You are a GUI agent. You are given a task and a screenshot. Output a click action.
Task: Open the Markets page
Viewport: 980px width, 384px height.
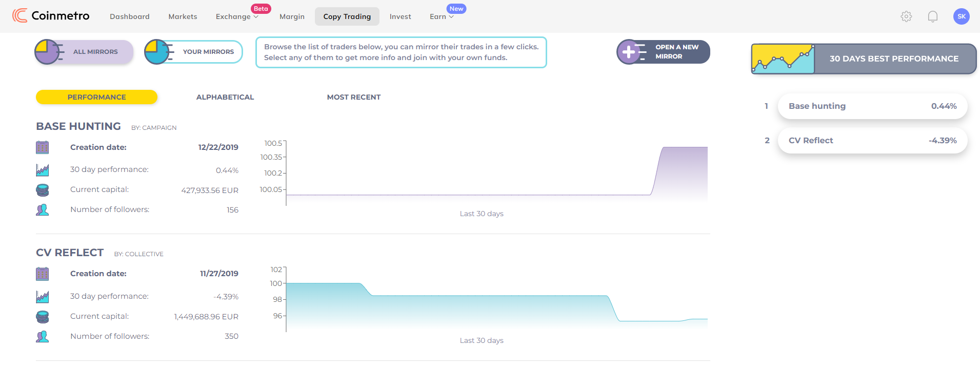[x=183, y=16]
